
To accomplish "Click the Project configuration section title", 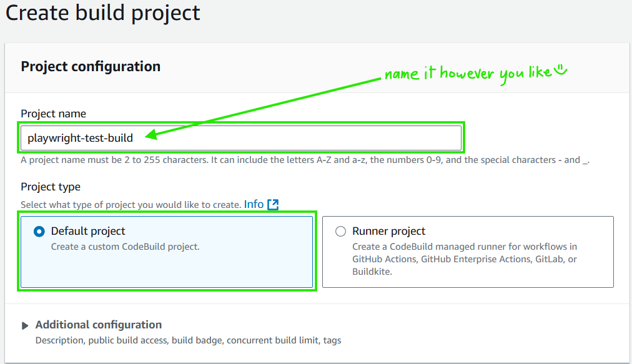I will (91, 67).
